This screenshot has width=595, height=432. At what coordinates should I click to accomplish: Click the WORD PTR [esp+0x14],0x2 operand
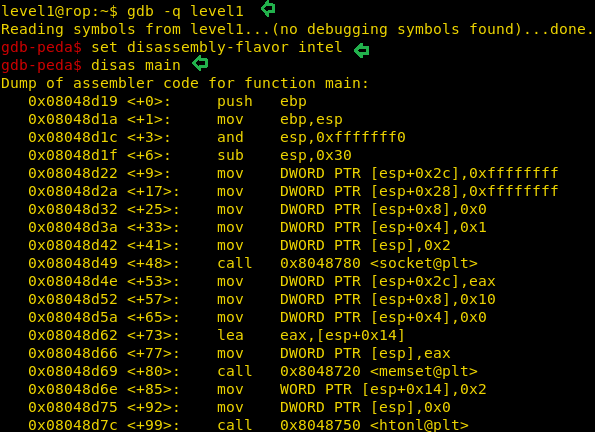(x=383, y=389)
